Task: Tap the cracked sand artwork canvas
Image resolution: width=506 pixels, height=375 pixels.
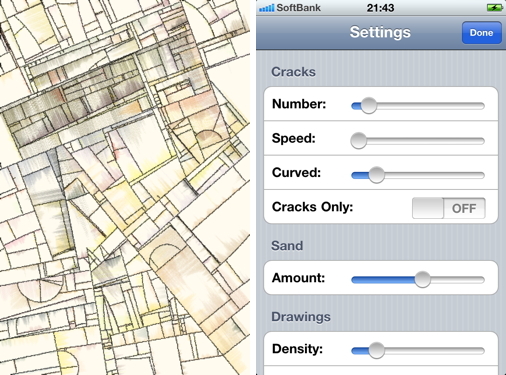Action: click(x=125, y=187)
